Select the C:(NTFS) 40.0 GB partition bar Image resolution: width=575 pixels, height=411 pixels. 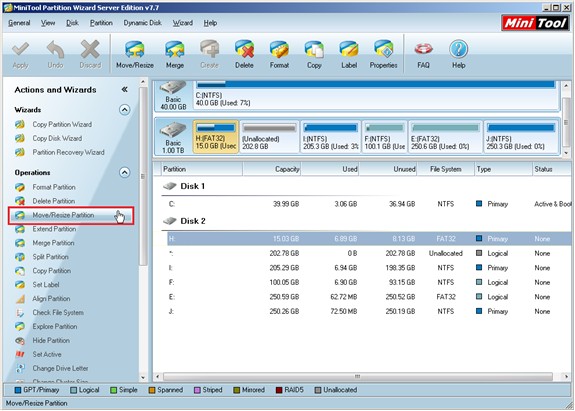point(376,95)
